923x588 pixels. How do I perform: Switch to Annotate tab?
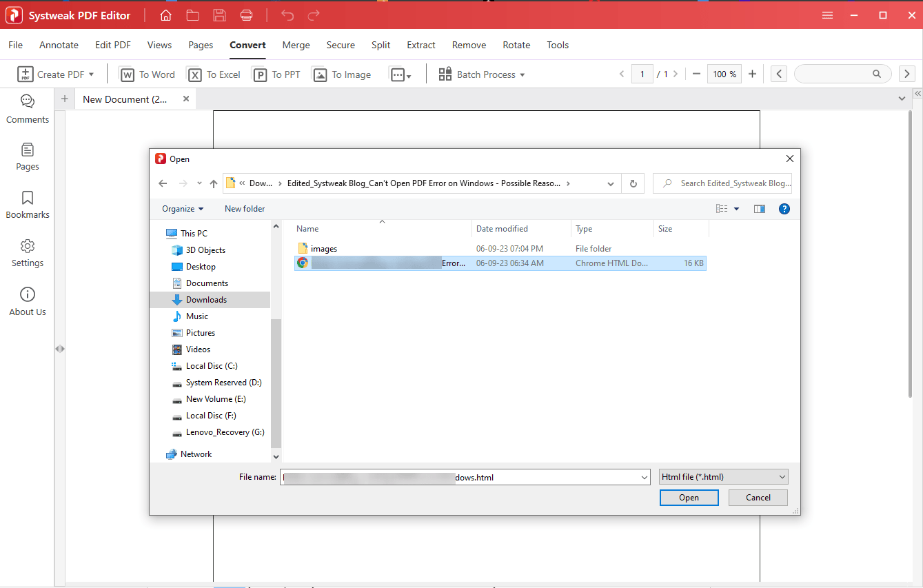(59, 45)
